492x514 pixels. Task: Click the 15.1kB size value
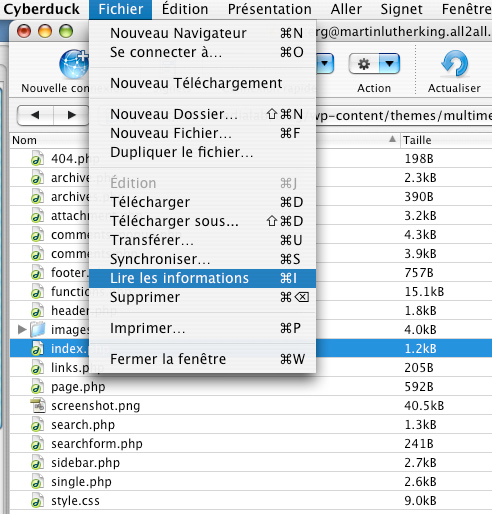tap(424, 292)
